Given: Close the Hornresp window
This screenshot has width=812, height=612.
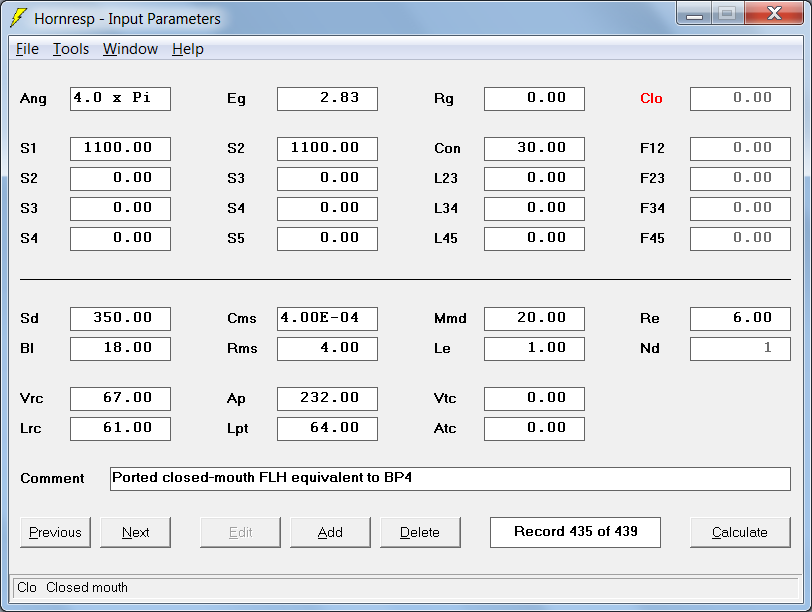Looking at the screenshot, I should [774, 13].
